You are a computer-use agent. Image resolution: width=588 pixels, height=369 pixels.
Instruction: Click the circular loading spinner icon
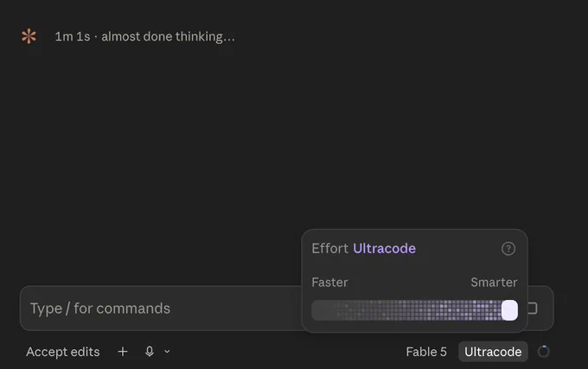[x=543, y=352]
